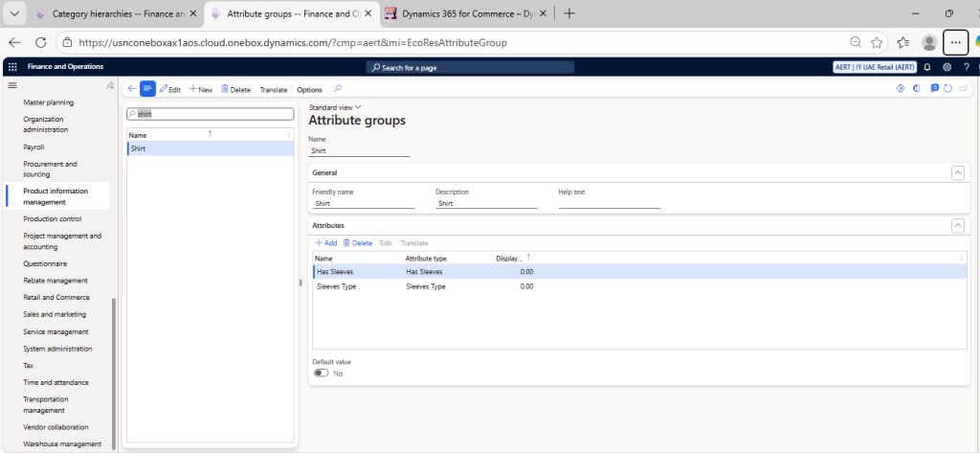The image size is (980, 453).
Task: Click the notifications bell icon
Action: click(x=927, y=67)
